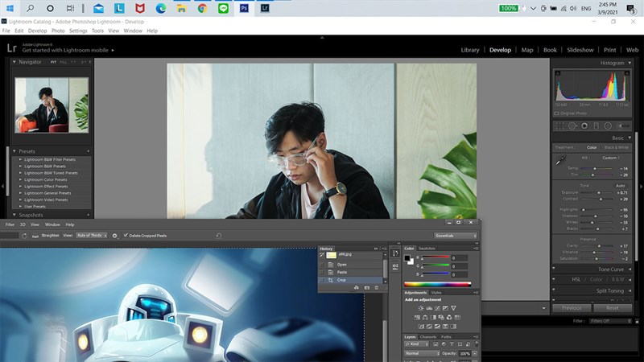
Task: Add new snapshot with plus button
Action: [88, 215]
